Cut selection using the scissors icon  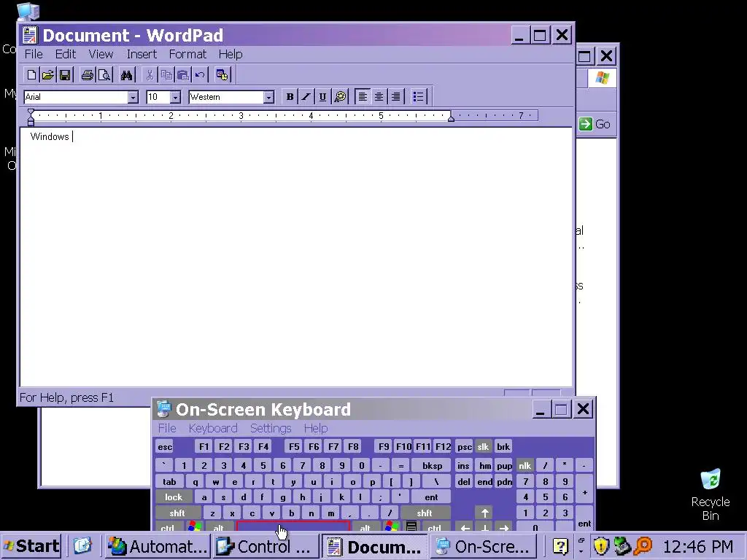(x=149, y=75)
